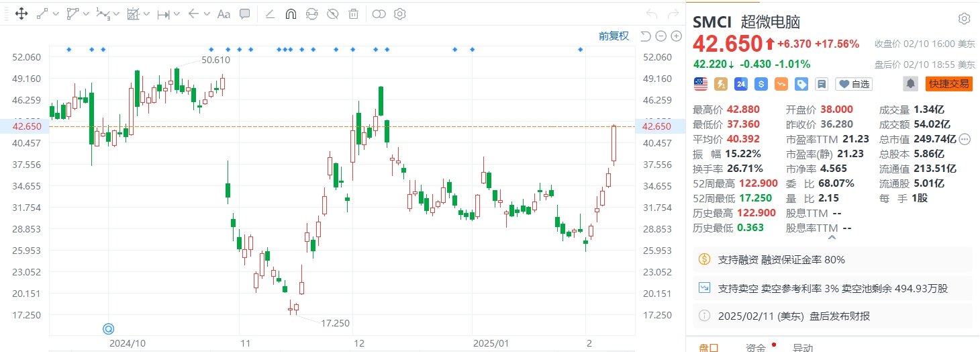Screen dimensions: 980x352
Task: Click the sync drawings loop icon
Action: click(x=311, y=13)
